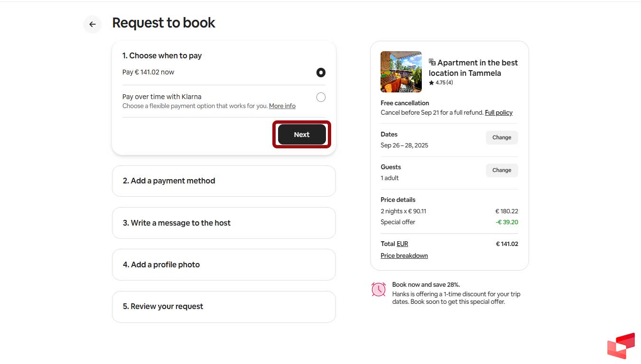This screenshot has width=641, height=364.
Task: Expand the Add a profile photo section
Action: (x=223, y=264)
